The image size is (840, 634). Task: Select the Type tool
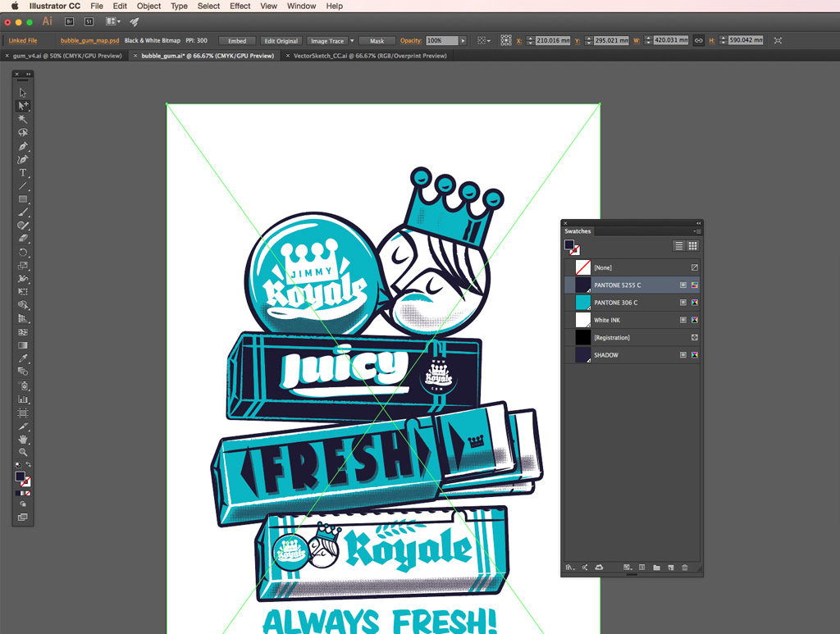pyautogui.click(x=23, y=172)
